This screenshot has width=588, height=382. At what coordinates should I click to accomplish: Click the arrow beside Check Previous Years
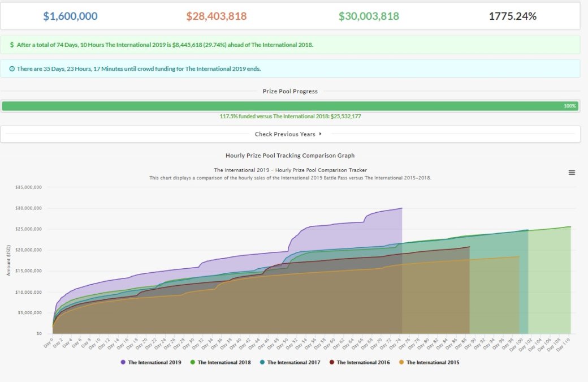320,134
